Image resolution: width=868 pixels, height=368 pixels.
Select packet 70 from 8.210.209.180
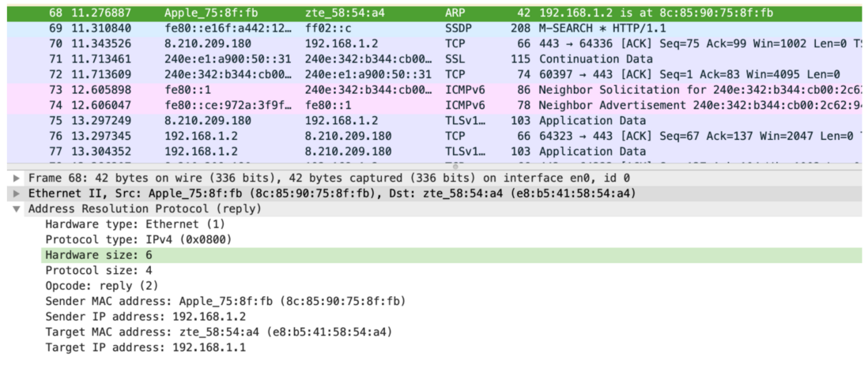pyautogui.click(x=434, y=43)
